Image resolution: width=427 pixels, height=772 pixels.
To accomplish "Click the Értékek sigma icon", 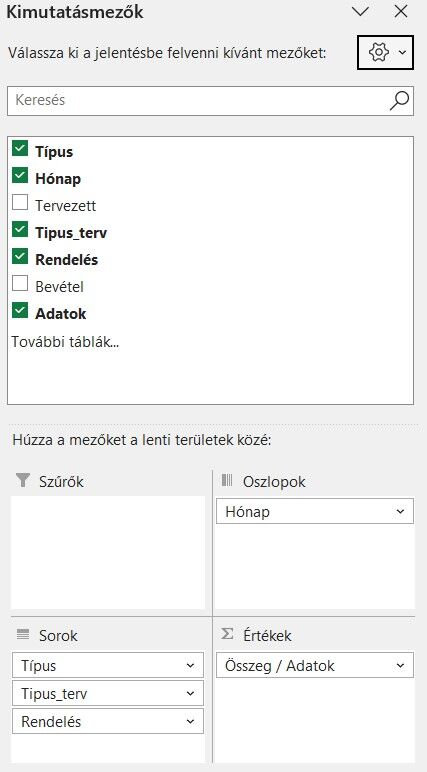I will 227,634.
